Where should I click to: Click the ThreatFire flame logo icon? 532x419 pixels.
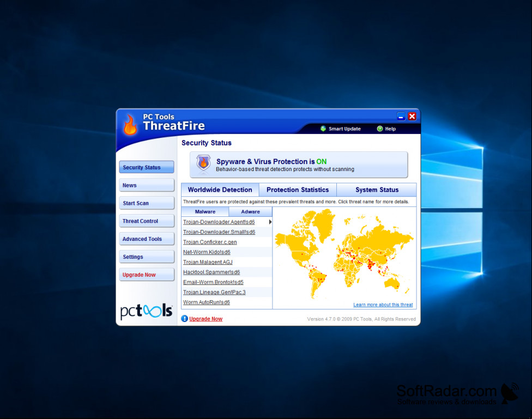pyautogui.click(x=130, y=125)
